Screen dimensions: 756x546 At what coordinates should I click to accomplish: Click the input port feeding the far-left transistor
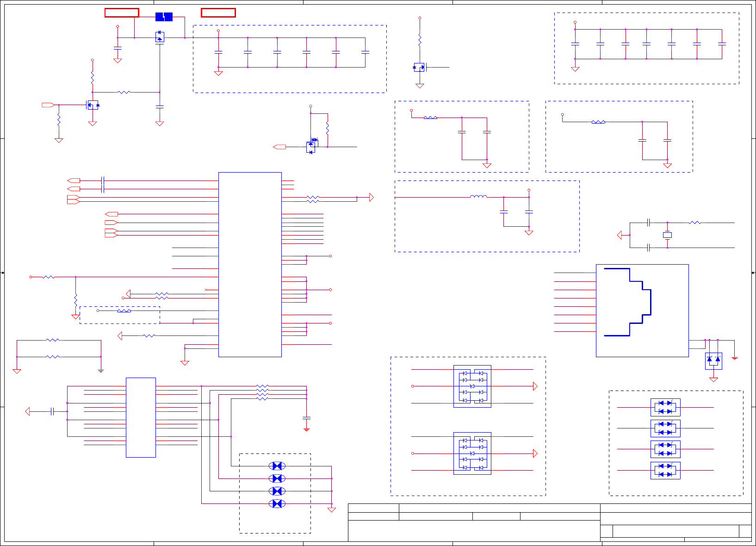48,105
